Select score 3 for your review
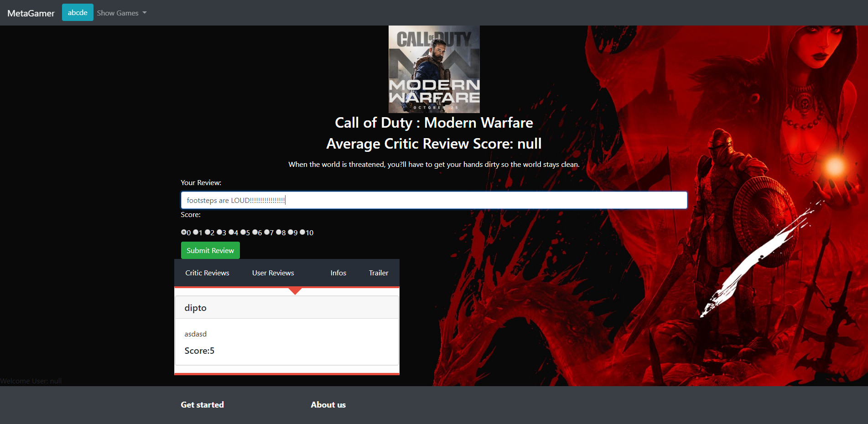868x424 pixels. 219,232
